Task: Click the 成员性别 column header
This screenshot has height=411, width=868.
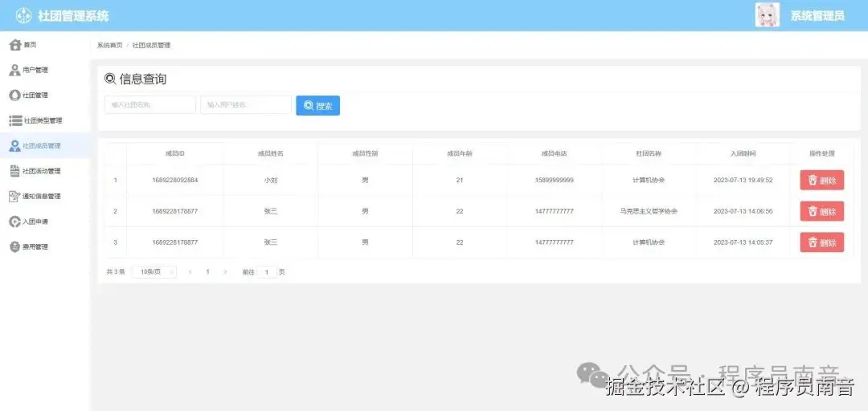Action: [x=365, y=153]
